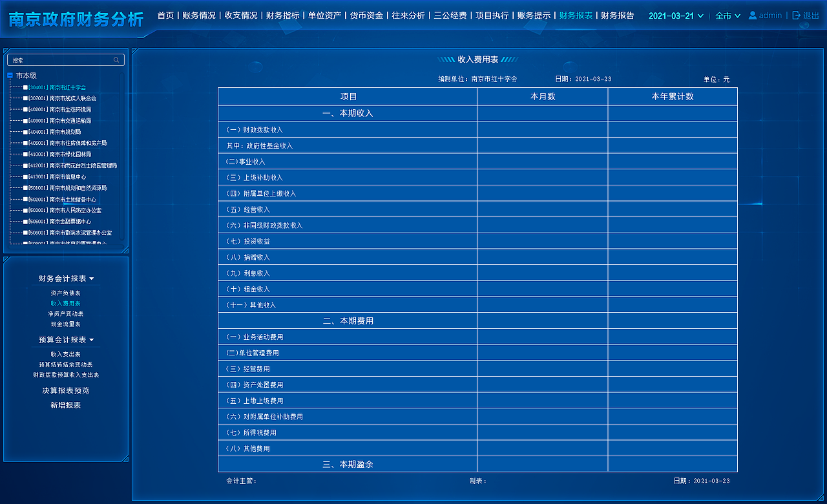
Task: Click the admin username
Action: click(x=771, y=16)
